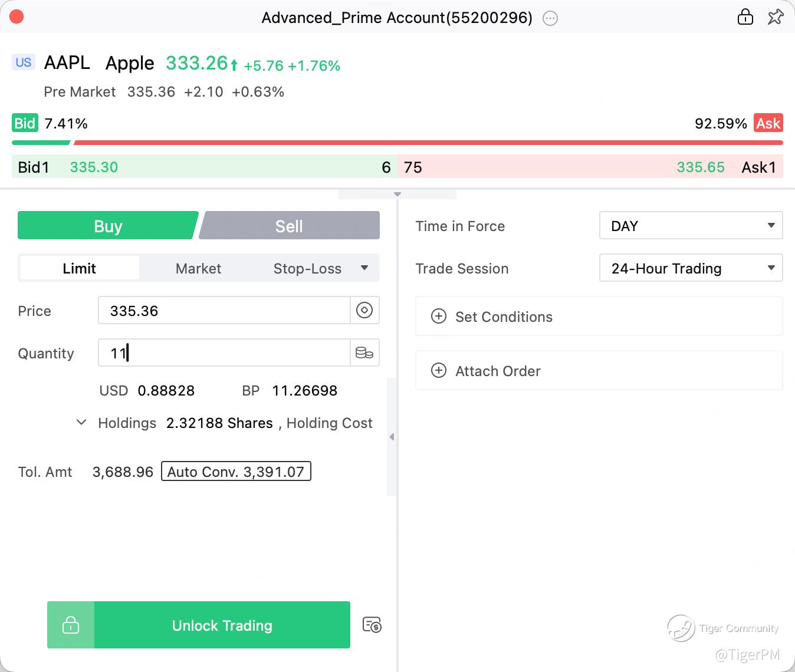This screenshot has height=672, width=795.
Task: Click the Quantity input field
Action: pos(224,353)
